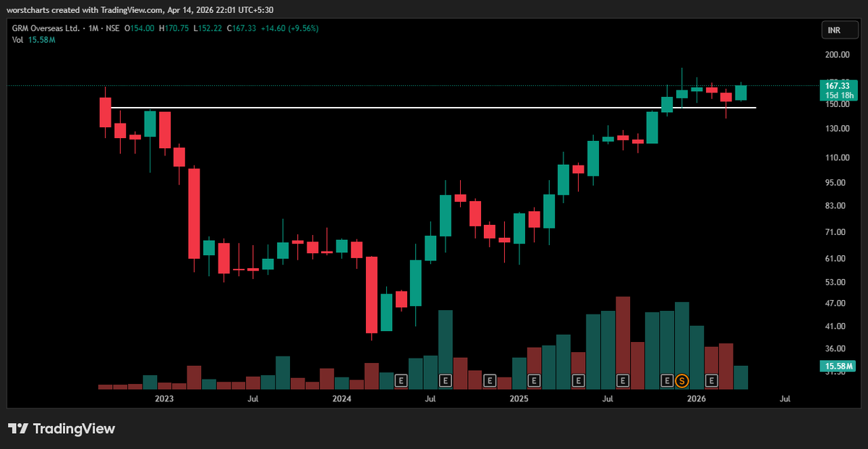Image resolution: width=868 pixels, height=449 pixels.
Task: Open the final earnings marker after 2026
Action: pos(712,380)
